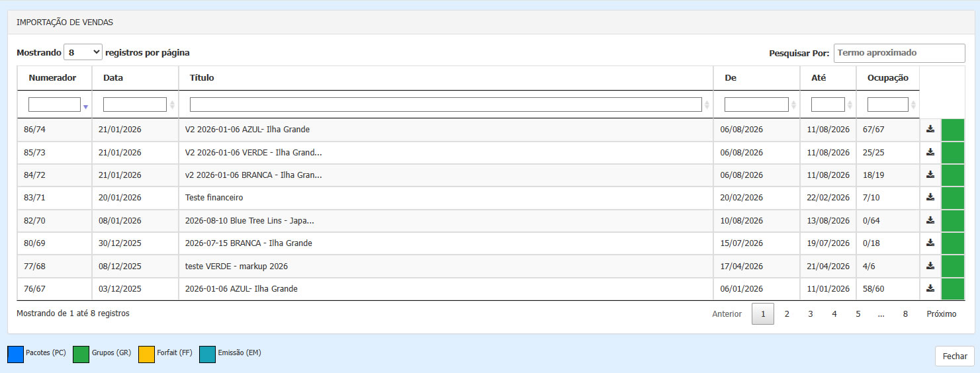This screenshot has width=980, height=373.
Task: Import the teste VERDE markup 2026 row
Action: pyautogui.click(x=930, y=266)
